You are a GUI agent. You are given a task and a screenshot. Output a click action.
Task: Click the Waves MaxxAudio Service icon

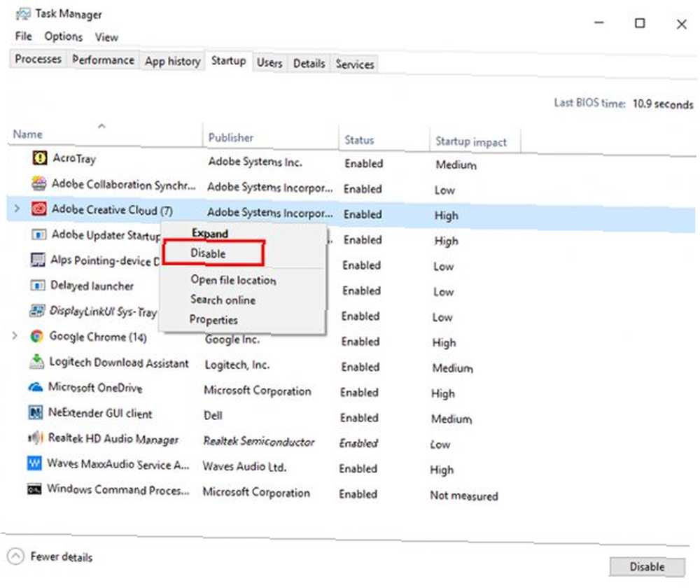34,463
